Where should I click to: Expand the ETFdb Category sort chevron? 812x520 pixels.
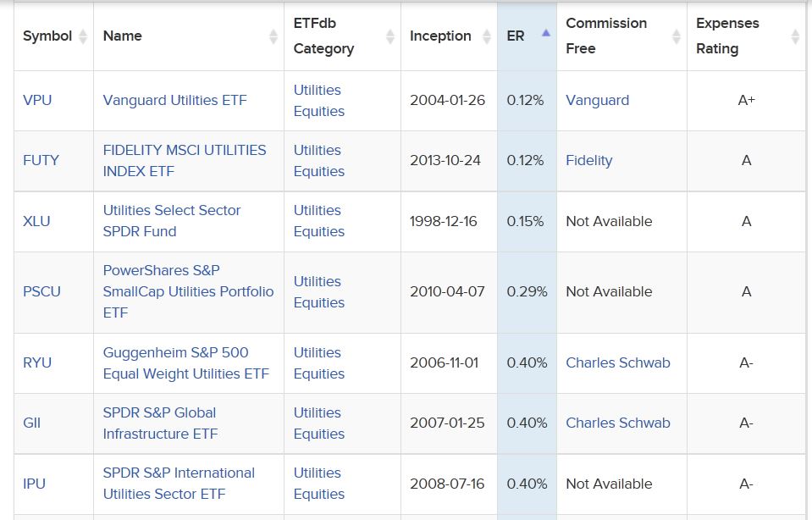coord(389,36)
